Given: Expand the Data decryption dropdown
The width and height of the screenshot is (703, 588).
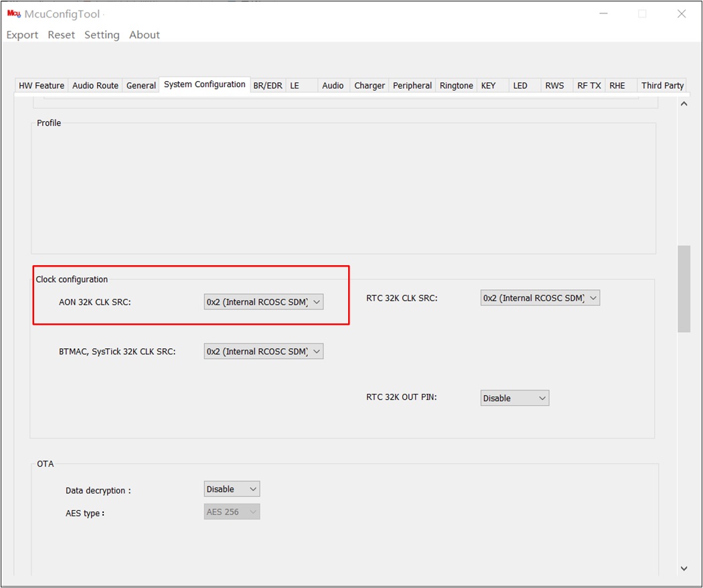Looking at the screenshot, I should [232, 490].
